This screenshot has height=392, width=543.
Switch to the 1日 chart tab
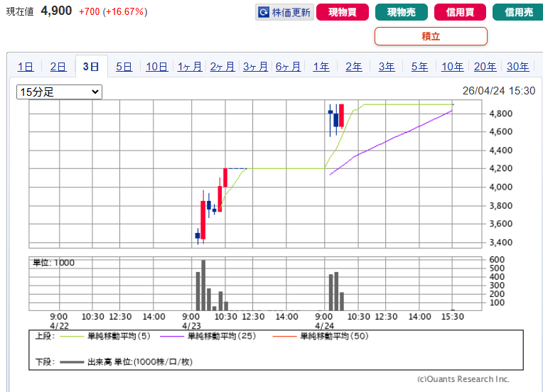coord(26,67)
